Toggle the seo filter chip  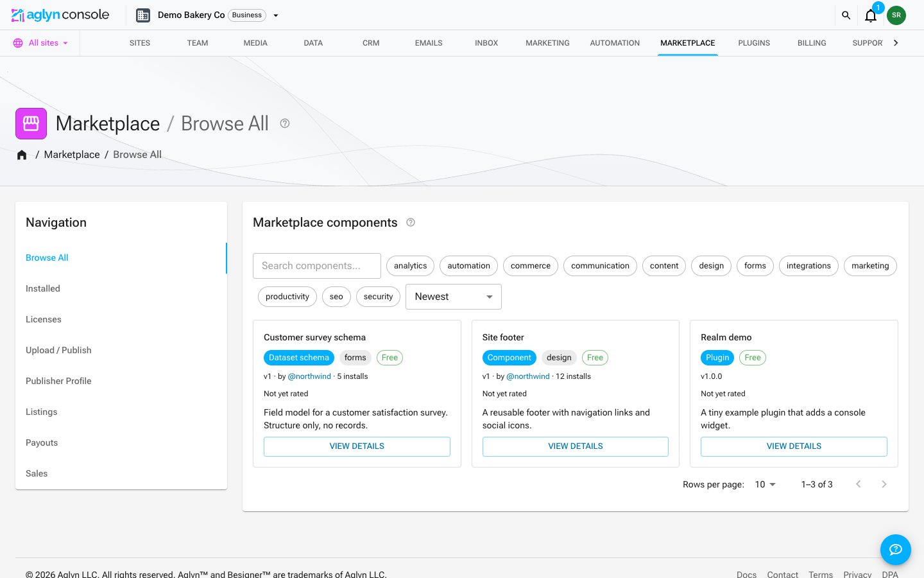pos(336,297)
